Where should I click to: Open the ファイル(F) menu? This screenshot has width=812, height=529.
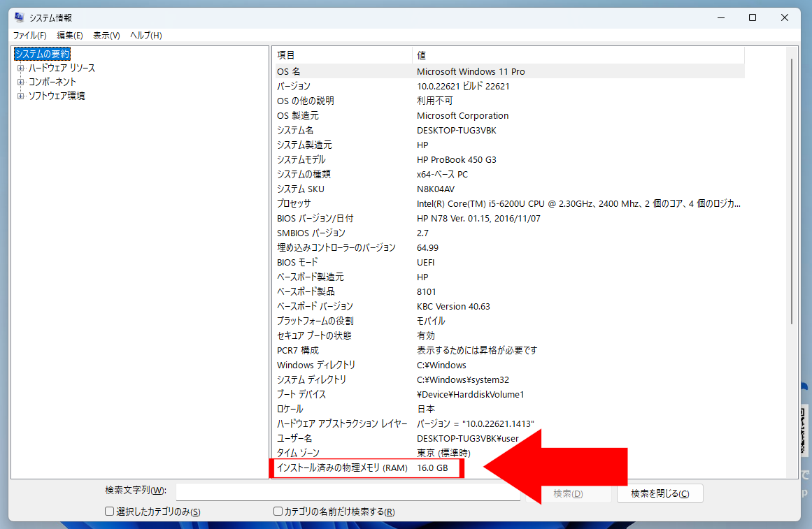[29, 36]
